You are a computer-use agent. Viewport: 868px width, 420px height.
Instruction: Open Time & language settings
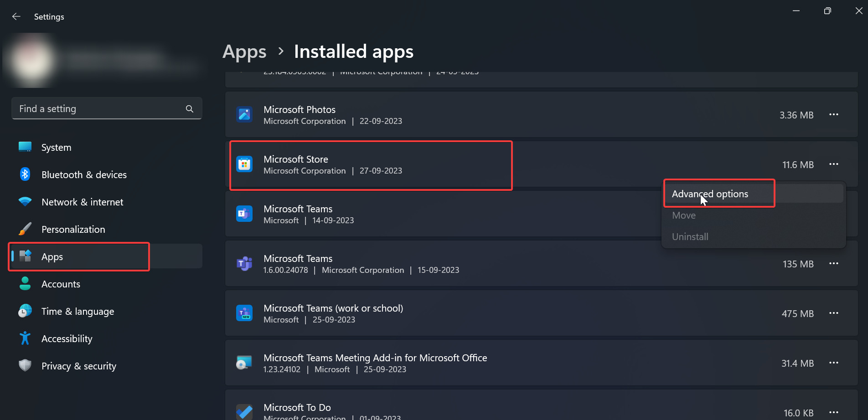[x=107, y=311]
